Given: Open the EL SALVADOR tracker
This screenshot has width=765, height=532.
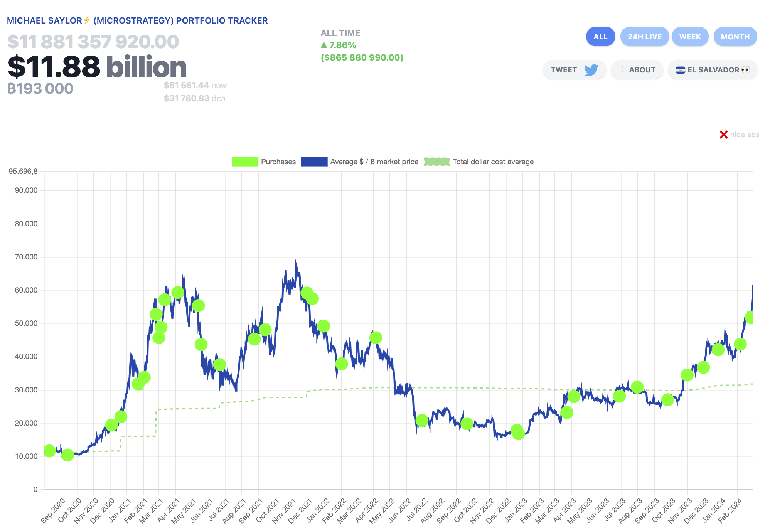Looking at the screenshot, I should pyautogui.click(x=713, y=70).
